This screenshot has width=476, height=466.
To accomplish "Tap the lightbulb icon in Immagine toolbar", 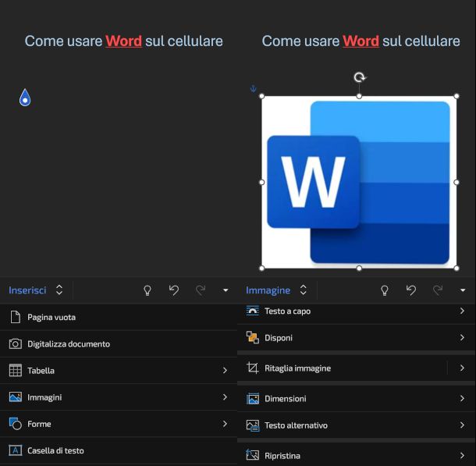I will 385,290.
